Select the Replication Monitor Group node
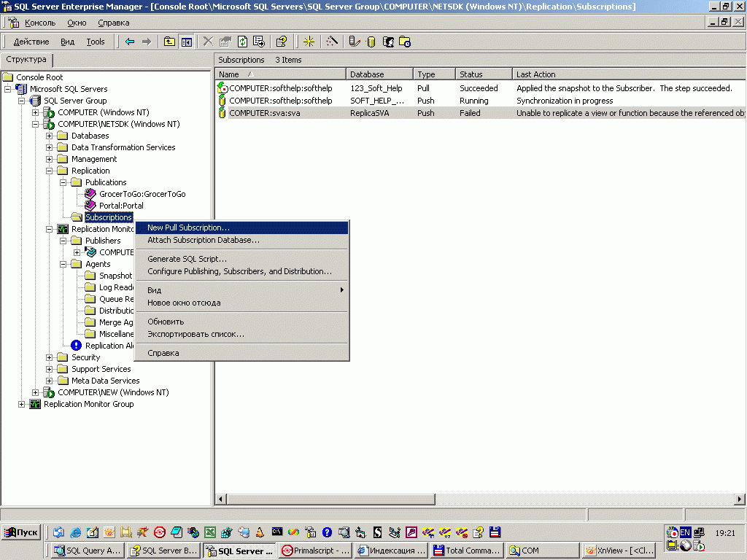 88,404
